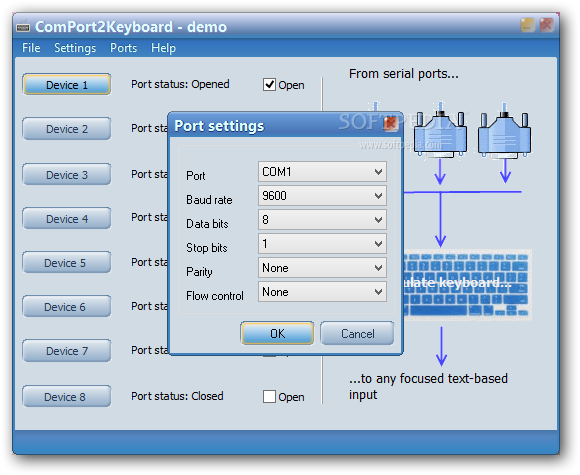Click the rightmost serial port connector image
This screenshot has height=475, width=580.
pyautogui.click(x=504, y=130)
